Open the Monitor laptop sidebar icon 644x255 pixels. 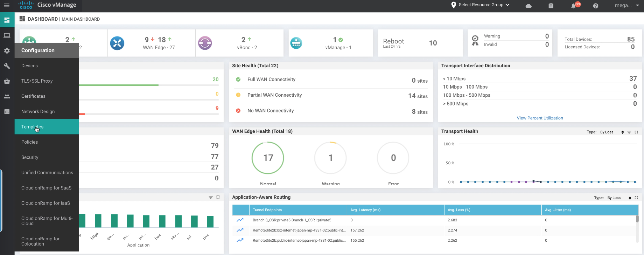pyautogui.click(x=7, y=35)
